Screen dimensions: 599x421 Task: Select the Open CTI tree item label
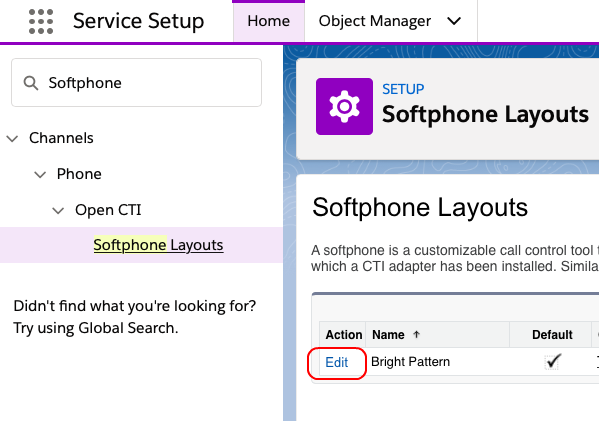[108, 210]
